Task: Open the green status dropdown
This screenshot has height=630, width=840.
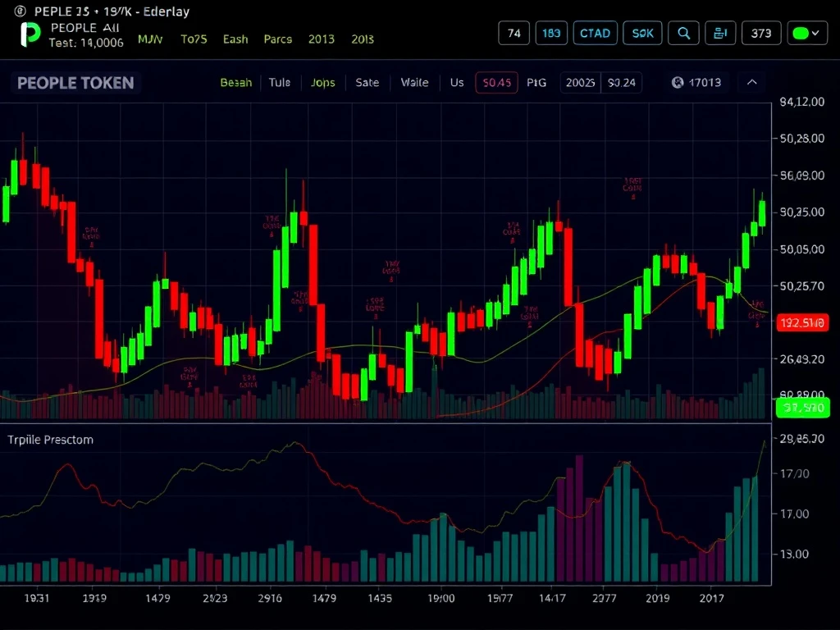Action: click(807, 33)
